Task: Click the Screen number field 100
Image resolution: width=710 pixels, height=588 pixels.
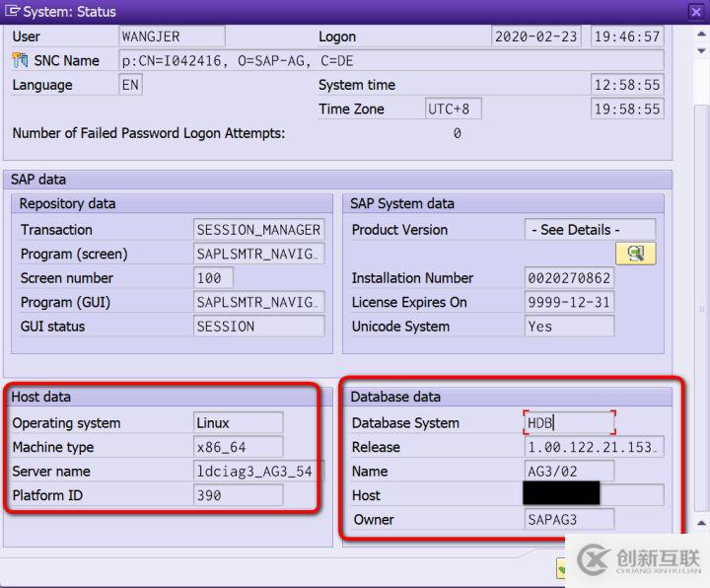Action: pos(213,277)
